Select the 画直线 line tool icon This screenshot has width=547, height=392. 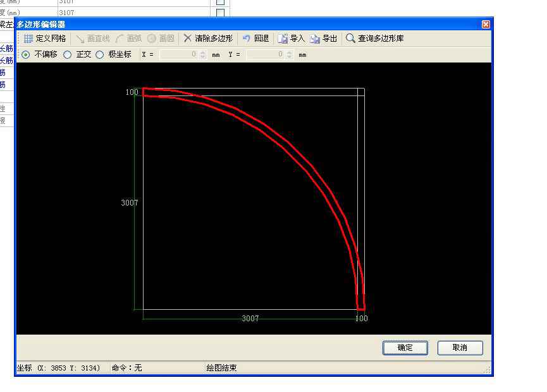pos(80,39)
